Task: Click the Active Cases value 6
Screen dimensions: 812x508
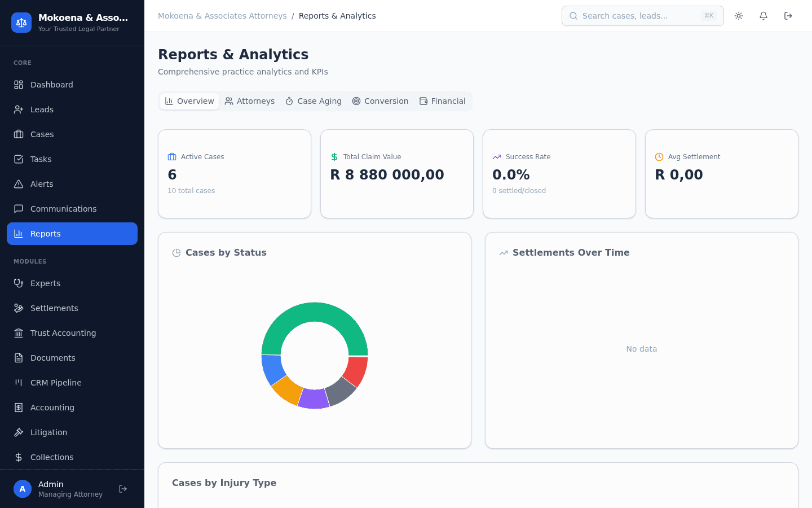Action: click(172, 175)
